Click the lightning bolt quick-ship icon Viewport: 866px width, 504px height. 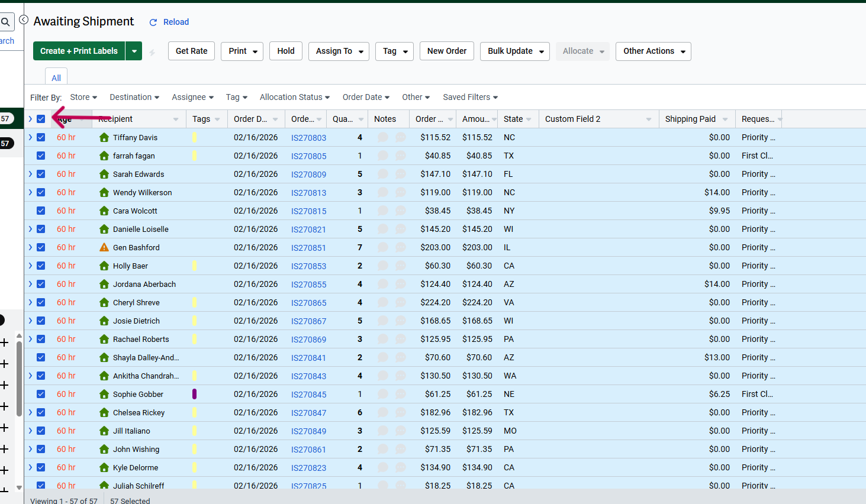(x=152, y=52)
